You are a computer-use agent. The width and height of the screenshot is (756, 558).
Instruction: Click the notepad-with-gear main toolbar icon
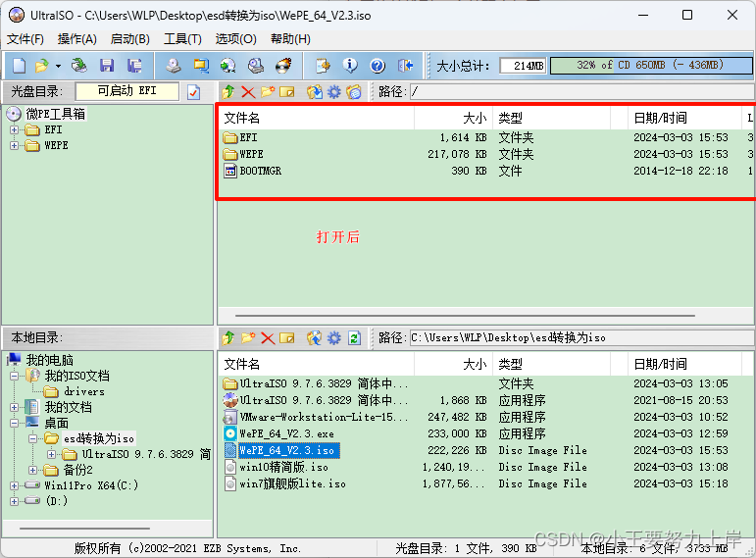coord(323,66)
